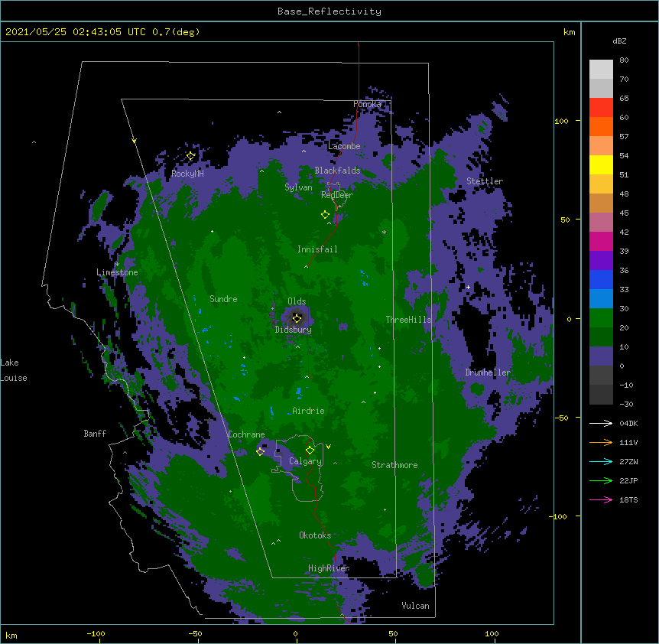Click the Base_Reflectivity title text
This screenshot has height=644, width=659.
tap(329, 11)
